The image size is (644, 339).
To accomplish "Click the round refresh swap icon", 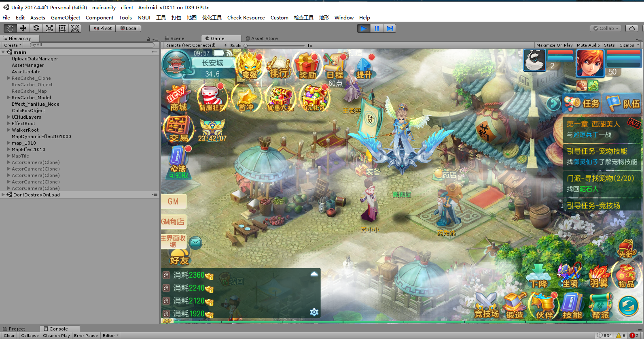I will coord(628,306).
